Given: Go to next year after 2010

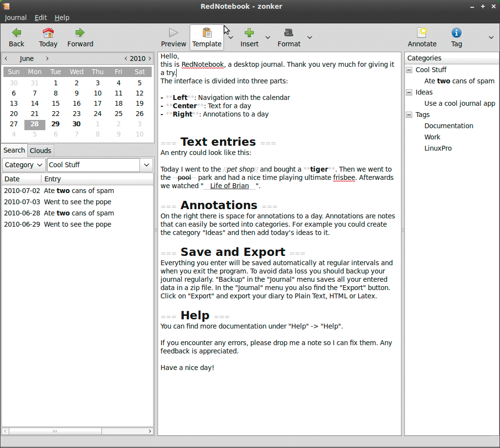Looking at the screenshot, I should click(150, 58).
